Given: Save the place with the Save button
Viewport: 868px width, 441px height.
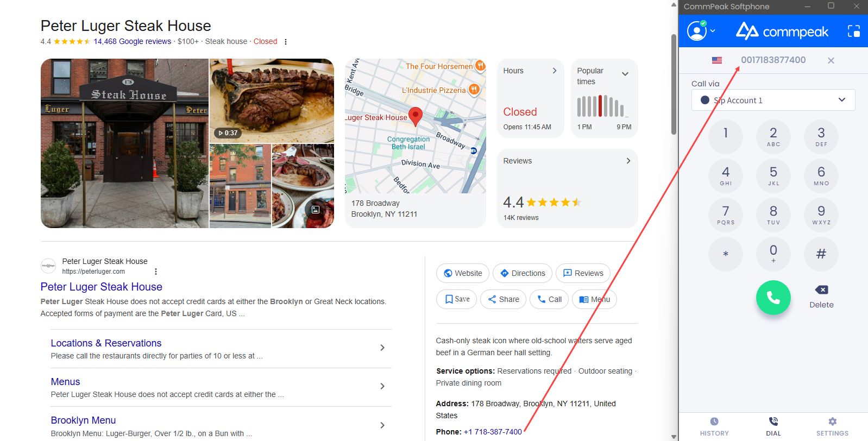Looking at the screenshot, I should [x=457, y=299].
